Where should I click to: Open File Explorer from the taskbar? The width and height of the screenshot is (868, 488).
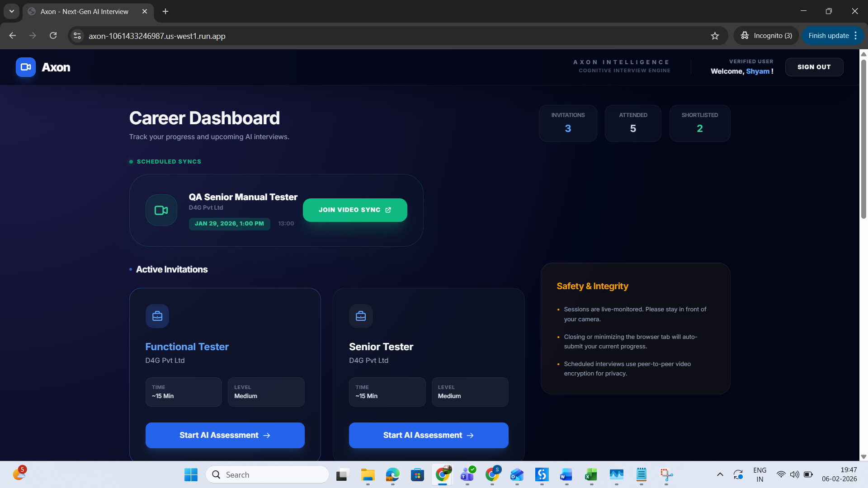[x=368, y=475]
